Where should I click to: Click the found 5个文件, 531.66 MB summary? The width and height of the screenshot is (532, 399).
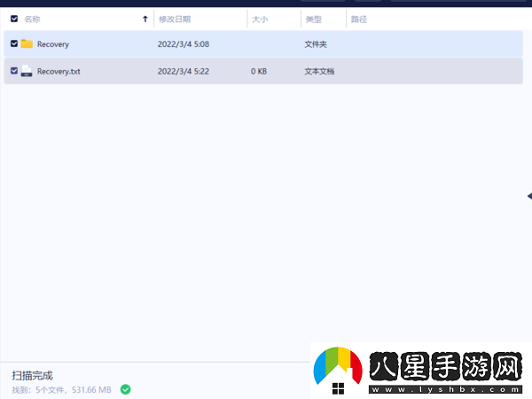[62, 390]
